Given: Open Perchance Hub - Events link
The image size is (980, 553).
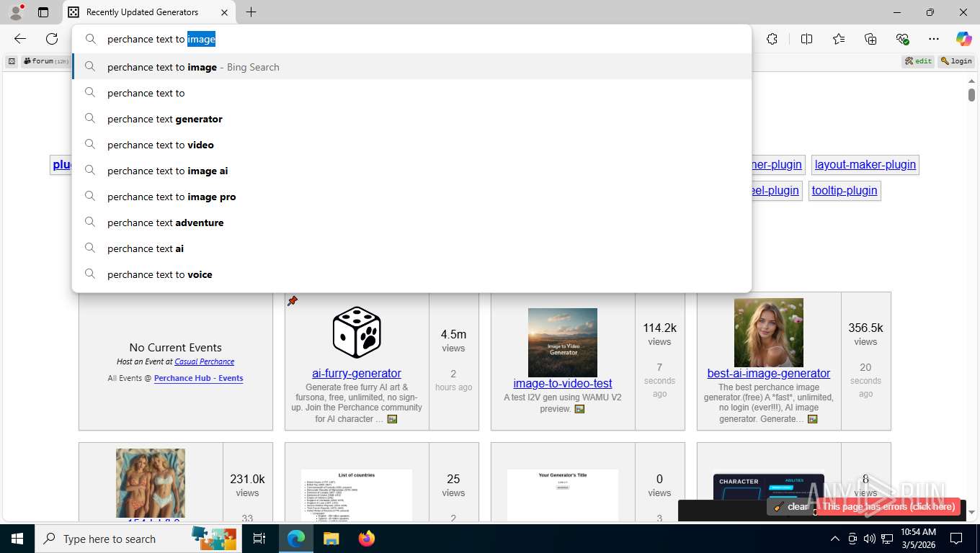Looking at the screenshot, I should [x=198, y=378].
